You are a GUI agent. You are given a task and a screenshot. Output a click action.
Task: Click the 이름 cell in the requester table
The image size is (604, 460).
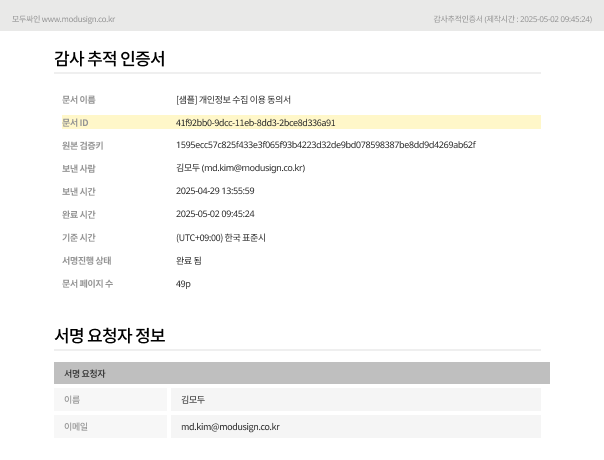111,400
